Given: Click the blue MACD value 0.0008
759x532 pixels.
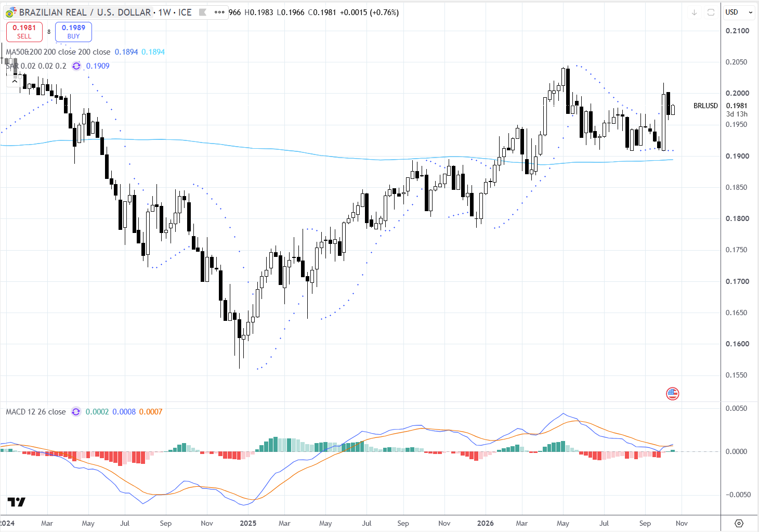Looking at the screenshot, I should [x=124, y=412].
